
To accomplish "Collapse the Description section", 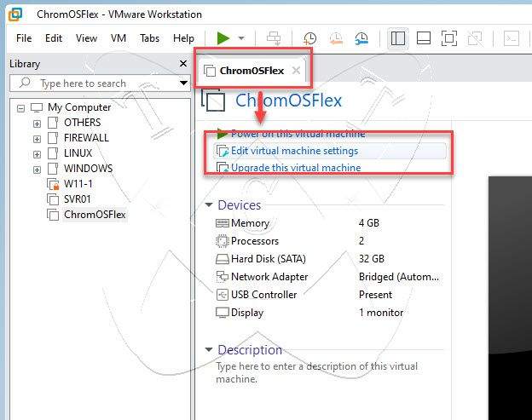I will pos(209,349).
